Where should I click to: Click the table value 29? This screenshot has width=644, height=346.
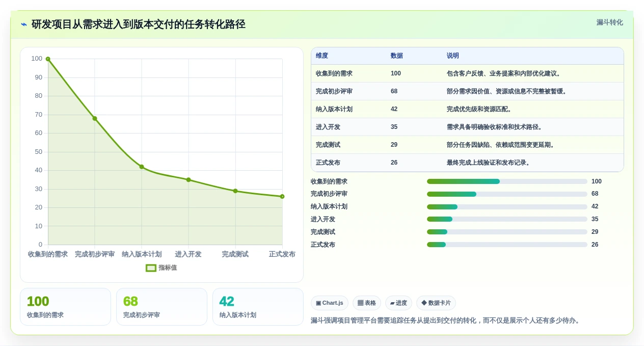click(394, 145)
